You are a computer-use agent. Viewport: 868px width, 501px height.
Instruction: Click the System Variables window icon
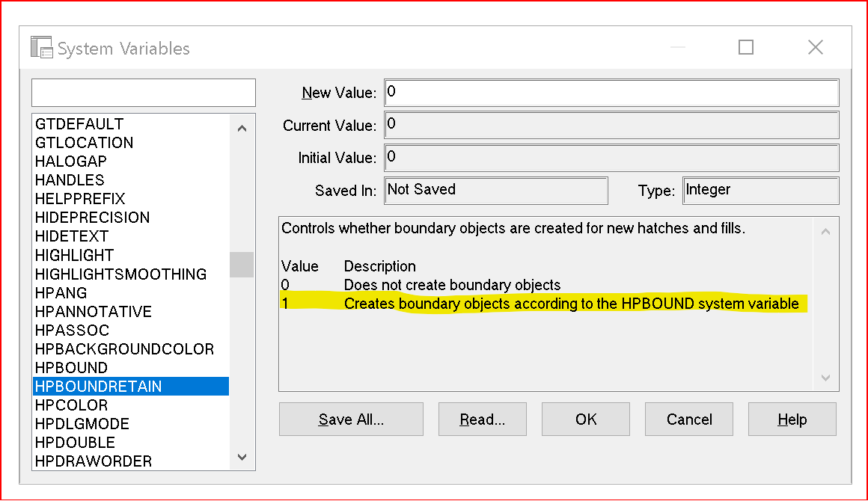41,48
